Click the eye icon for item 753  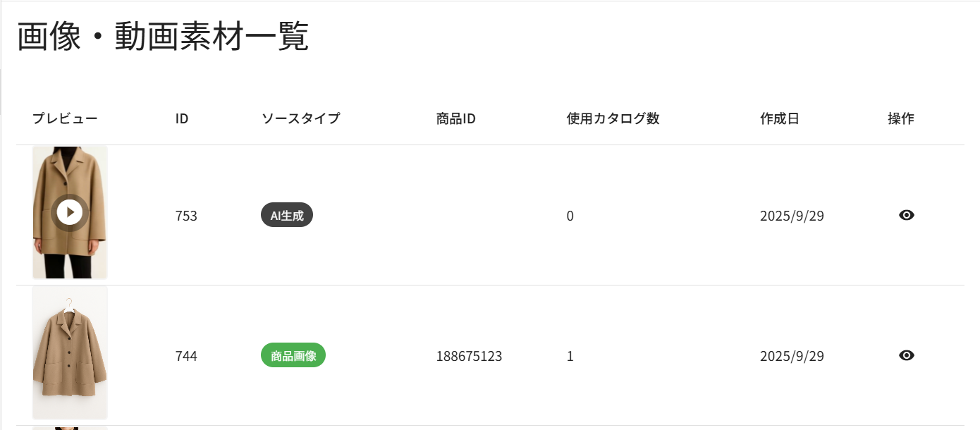tap(907, 216)
